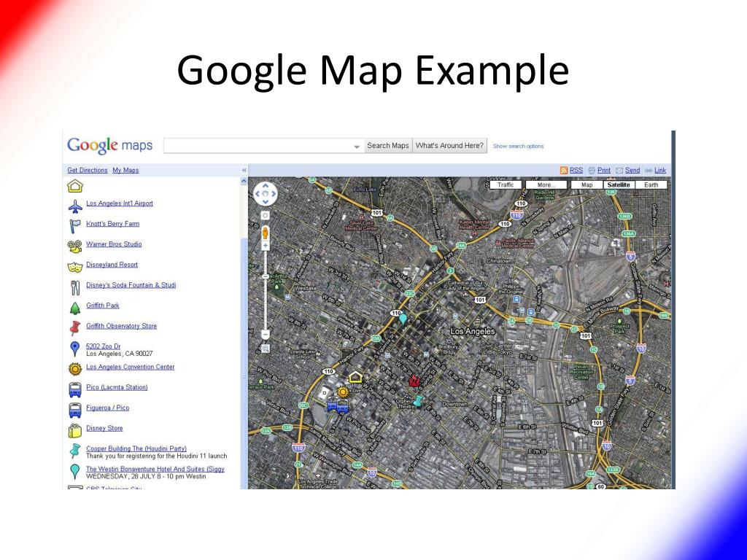Click red pushpin icon for Griffith Observatory Store
747x560 pixels.
(75, 328)
